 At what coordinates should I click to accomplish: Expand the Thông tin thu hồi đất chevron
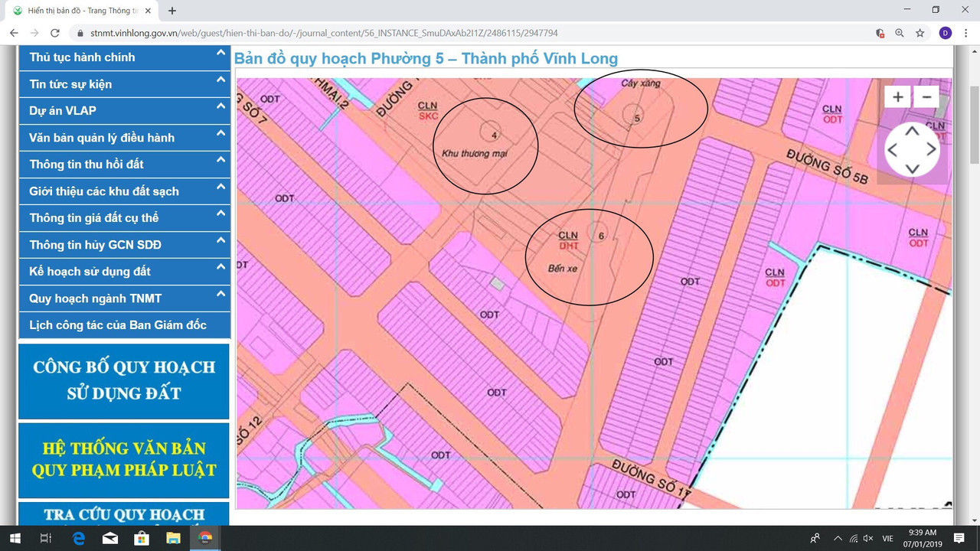tap(220, 160)
